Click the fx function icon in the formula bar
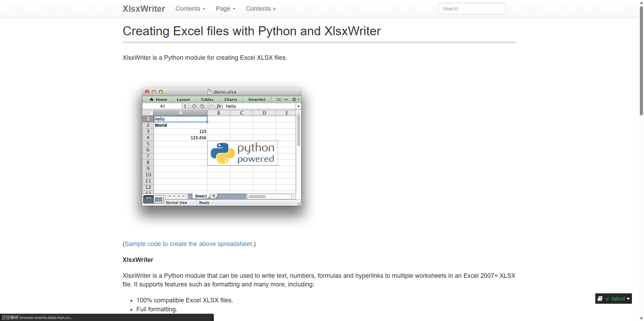This screenshot has height=321, width=644. [x=219, y=106]
